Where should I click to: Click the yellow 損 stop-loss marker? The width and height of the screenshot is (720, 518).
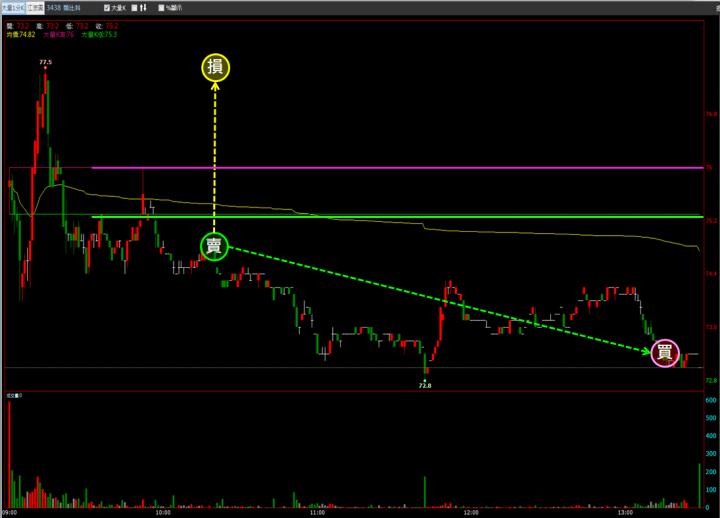pyautogui.click(x=215, y=68)
